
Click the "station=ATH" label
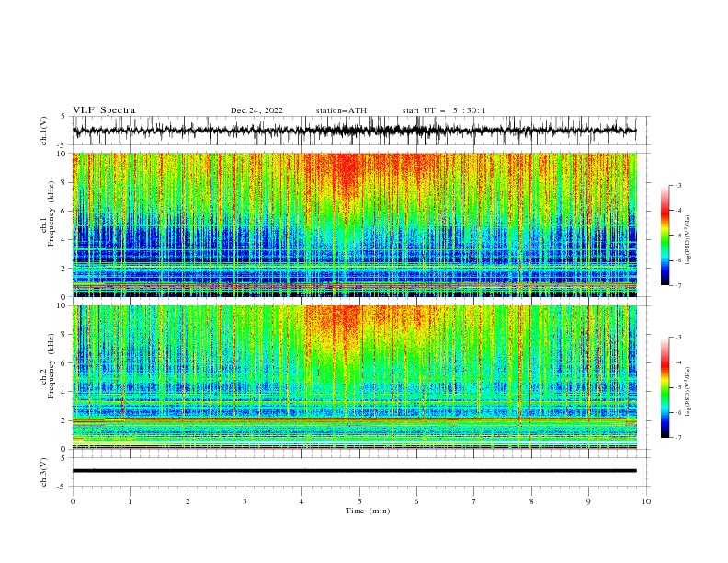coord(341,110)
